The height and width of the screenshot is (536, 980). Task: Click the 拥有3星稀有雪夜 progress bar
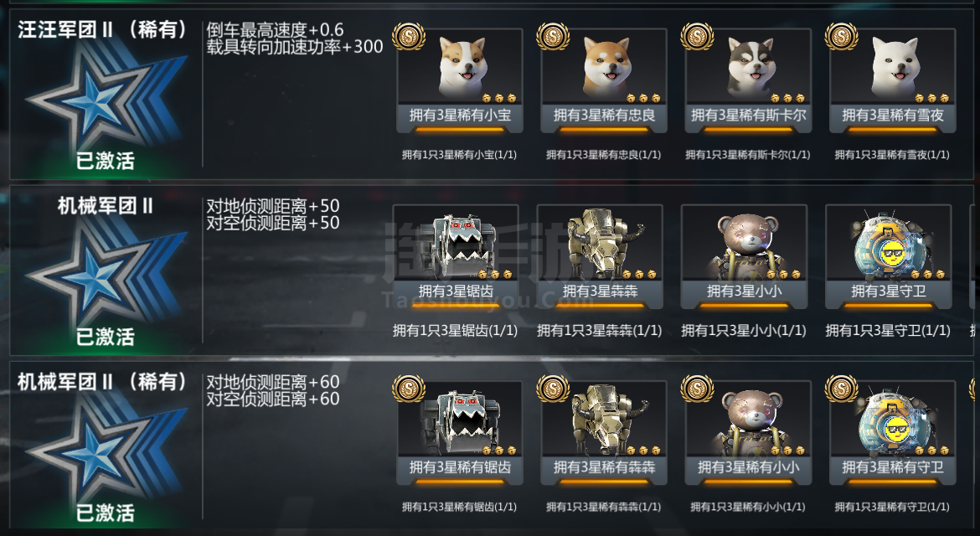(x=893, y=129)
